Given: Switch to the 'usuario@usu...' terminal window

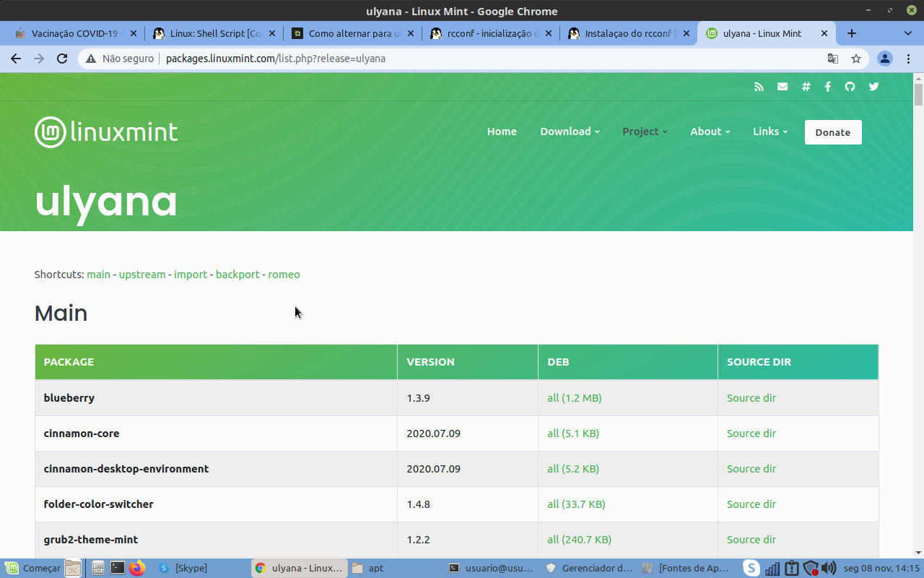Looking at the screenshot, I should pyautogui.click(x=491, y=569).
